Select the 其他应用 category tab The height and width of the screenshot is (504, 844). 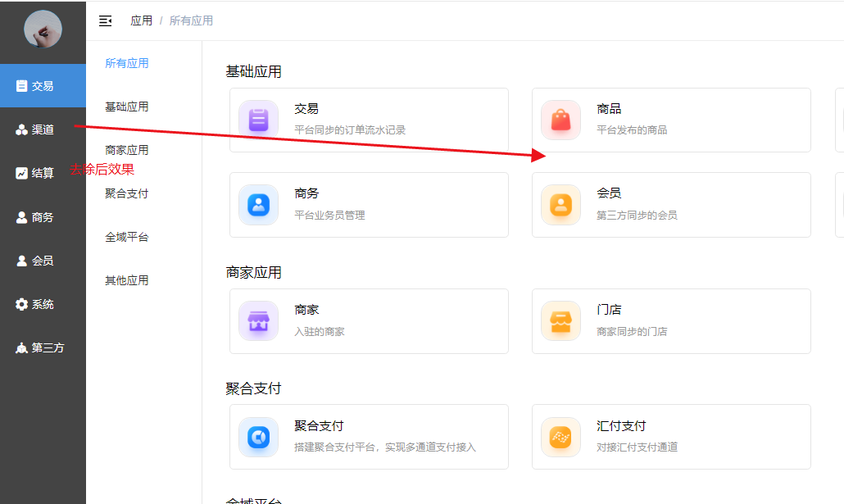pyautogui.click(x=127, y=280)
